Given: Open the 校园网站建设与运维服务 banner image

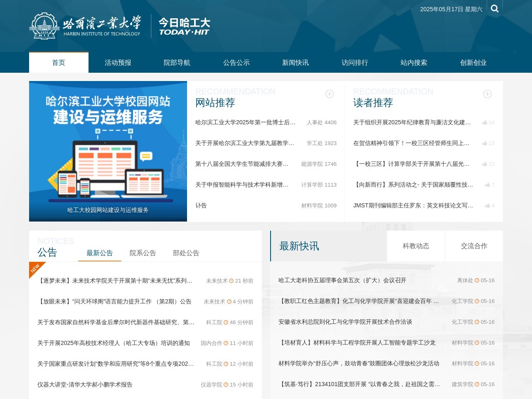Looking at the screenshot, I should (x=108, y=151).
